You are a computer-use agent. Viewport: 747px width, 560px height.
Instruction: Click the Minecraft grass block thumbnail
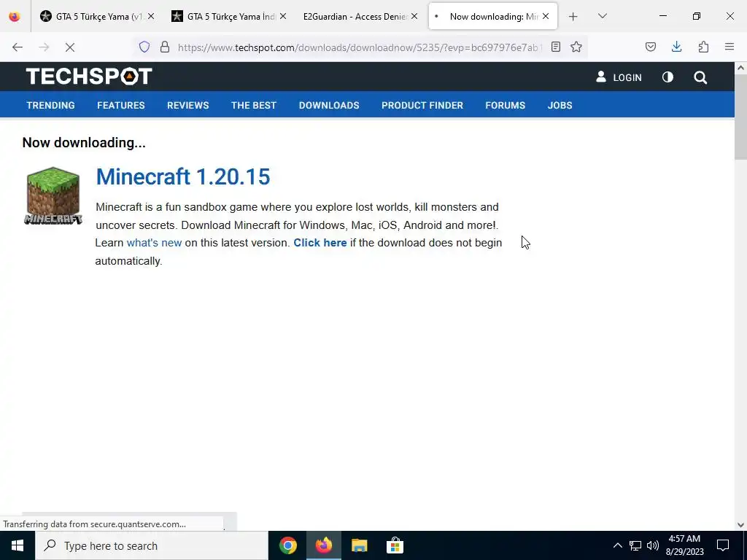point(53,195)
